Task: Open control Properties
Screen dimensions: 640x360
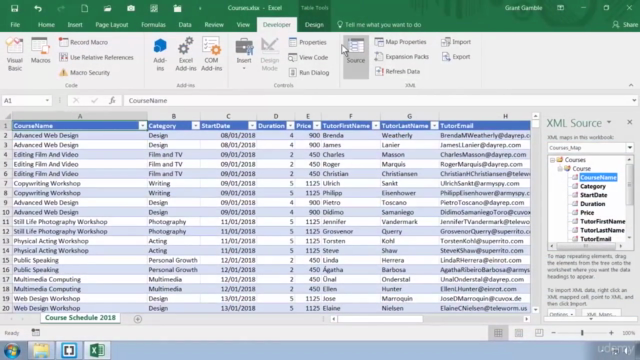Action: click(308, 42)
